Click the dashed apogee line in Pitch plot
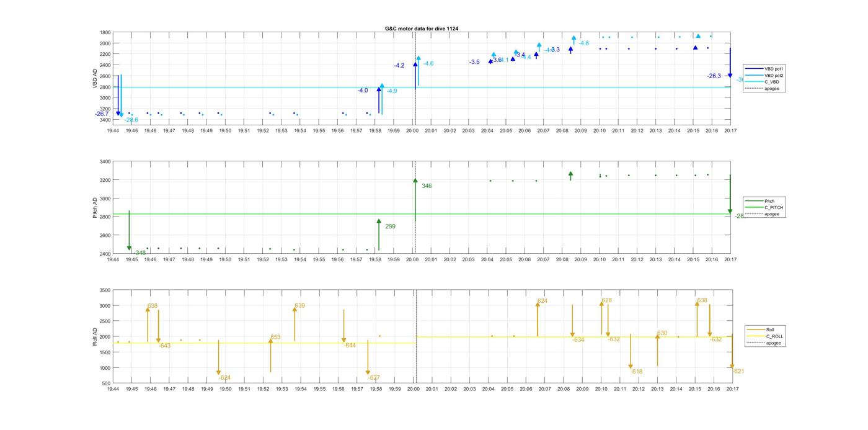 point(415,208)
